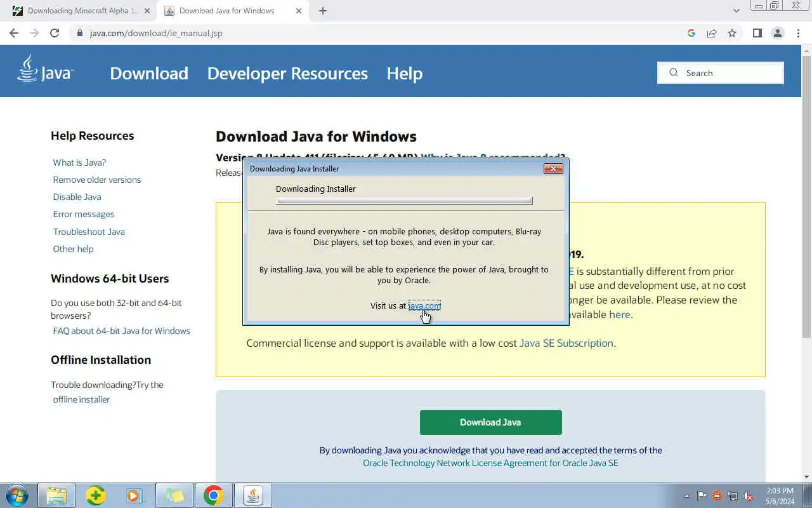Click the page scrollbar up arrow
This screenshot has height=508, width=812.
pos(806,50)
